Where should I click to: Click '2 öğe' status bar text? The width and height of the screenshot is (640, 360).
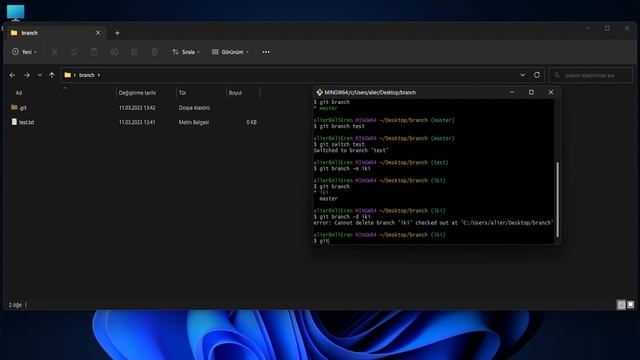coord(15,305)
